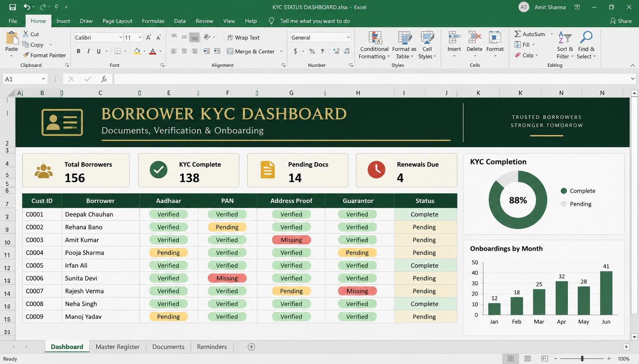This screenshot has width=639, height=364.
Task: Open the font name dropdown
Action: coord(121,38)
